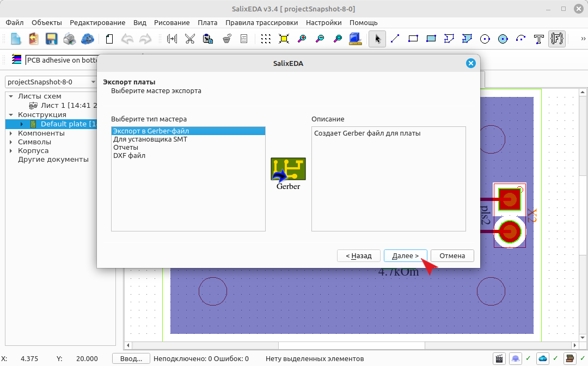Select the arc drawing tool
Image resolution: width=588 pixels, height=366 pixels.
click(521, 39)
